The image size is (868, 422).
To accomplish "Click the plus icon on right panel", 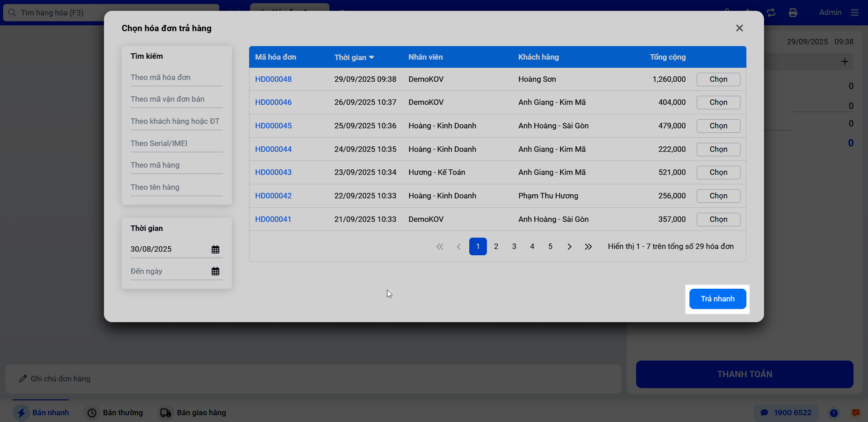I will pos(844,61).
